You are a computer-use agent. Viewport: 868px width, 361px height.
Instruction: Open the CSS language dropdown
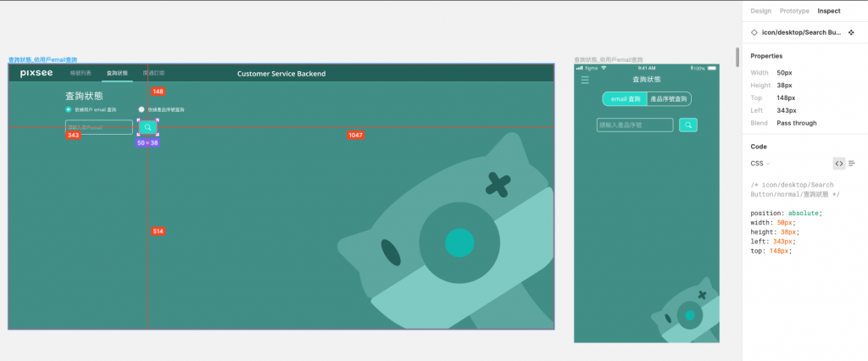pyautogui.click(x=760, y=164)
